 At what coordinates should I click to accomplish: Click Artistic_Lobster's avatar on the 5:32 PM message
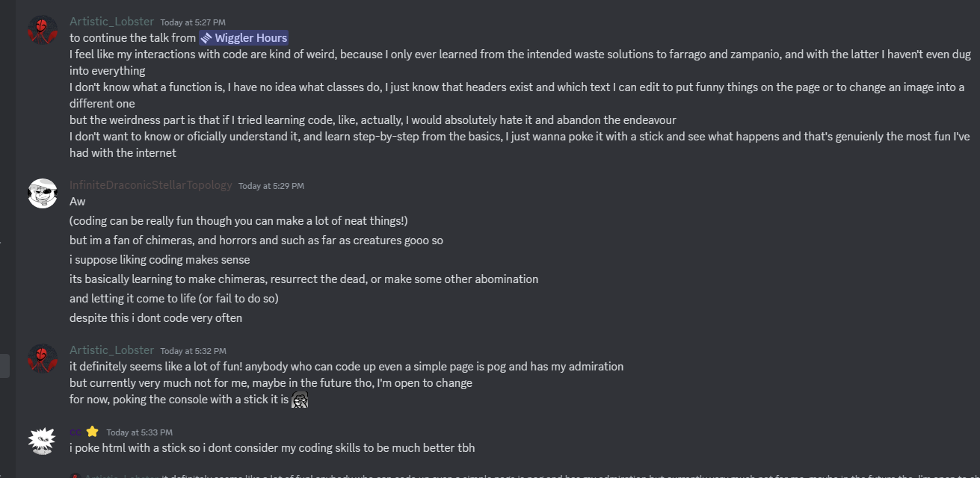pos(43,358)
